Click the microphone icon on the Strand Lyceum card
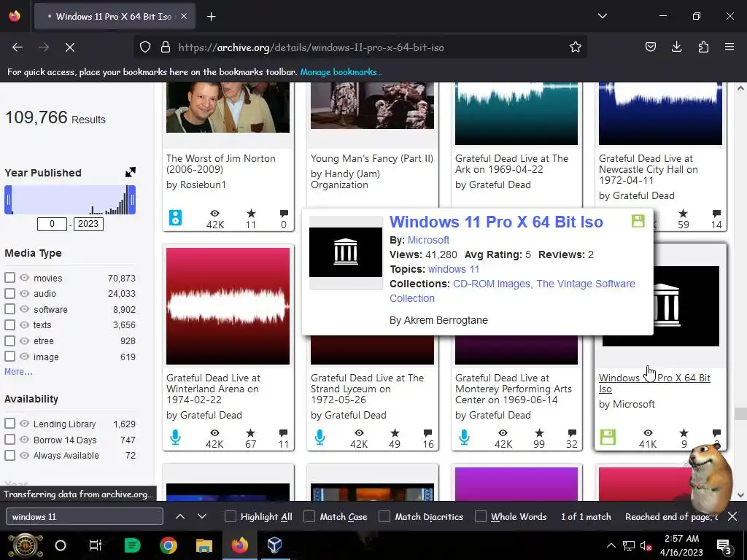Viewport: 747px width, 560px height. click(320, 437)
